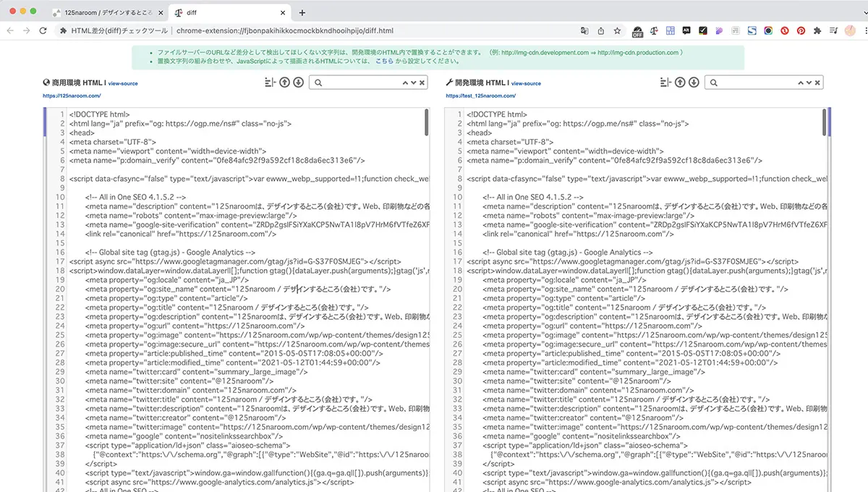Click the browser forward arrow
This screenshot has height=492, width=868.
coord(27,31)
